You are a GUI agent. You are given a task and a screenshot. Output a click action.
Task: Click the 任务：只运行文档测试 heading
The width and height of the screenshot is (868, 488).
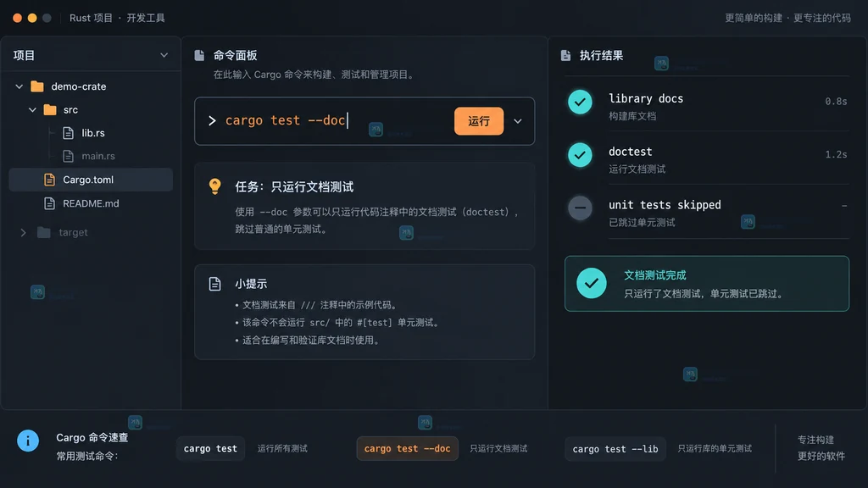click(x=294, y=187)
